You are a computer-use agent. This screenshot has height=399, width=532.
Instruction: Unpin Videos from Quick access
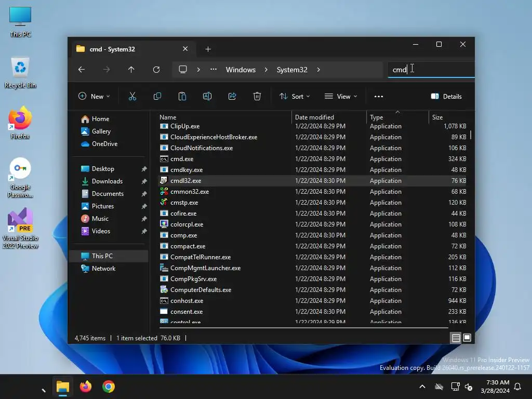click(144, 231)
